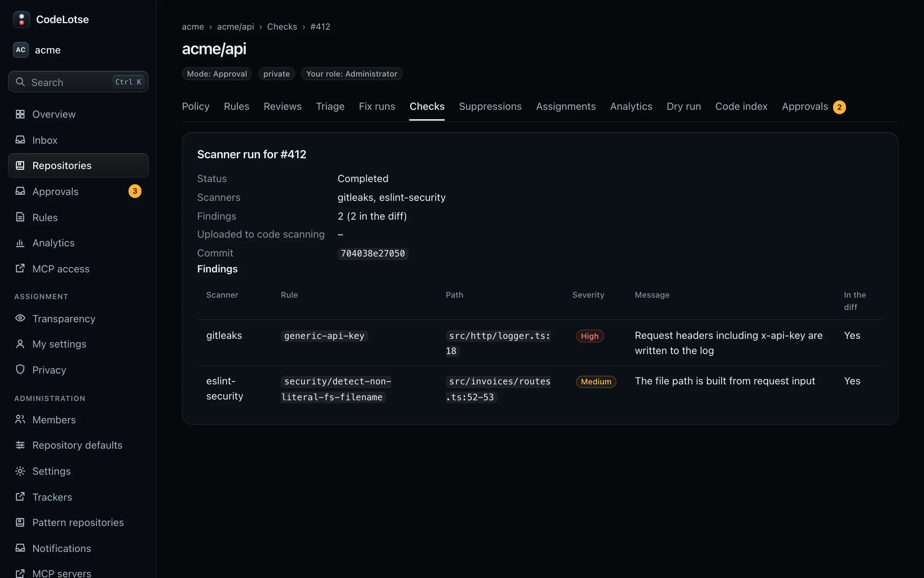Viewport: 924px width, 578px height.
Task: Click the AC organization avatar
Action: (x=21, y=50)
